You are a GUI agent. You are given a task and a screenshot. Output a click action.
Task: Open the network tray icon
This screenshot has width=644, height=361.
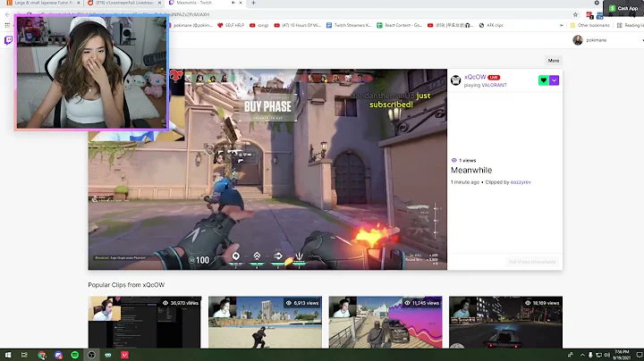(598, 355)
